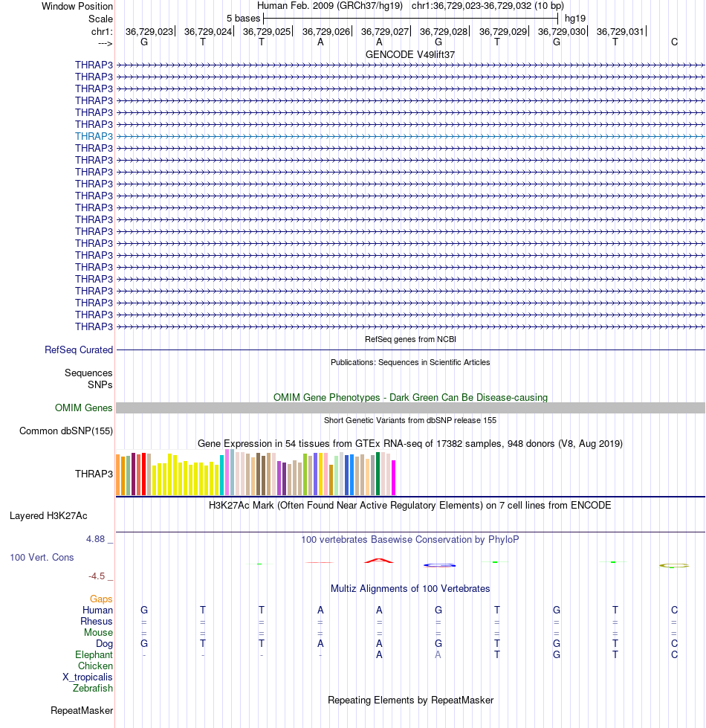This screenshot has height=728, width=706.
Task: Click the magenta bar at the GTEx chart end
Action: 393,477
